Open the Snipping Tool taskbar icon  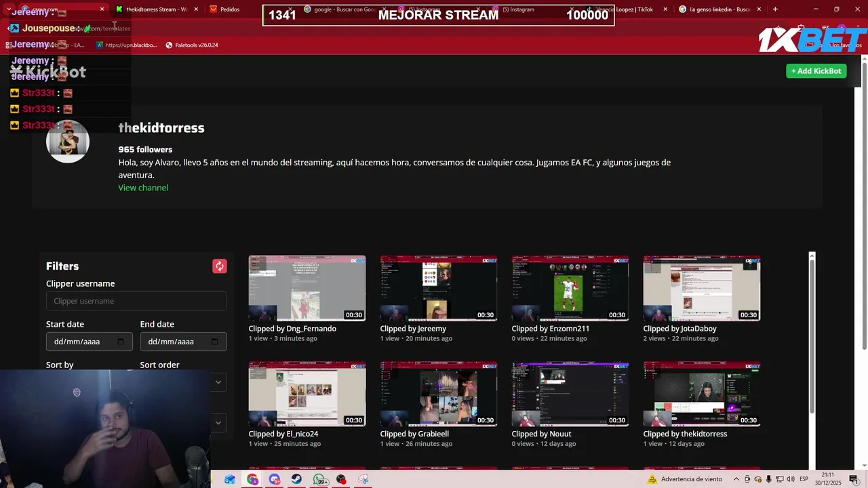(363, 479)
